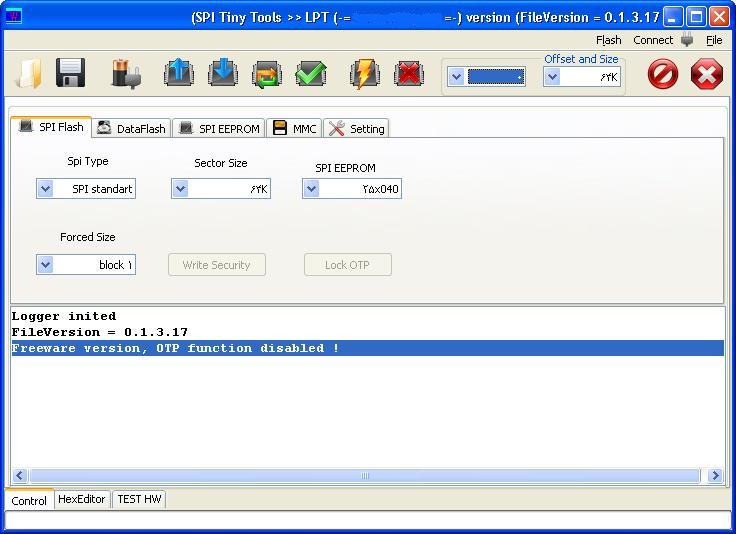The height and width of the screenshot is (534, 736).
Task: Switch to the SPI EEPROM tab
Action: click(x=219, y=128)
